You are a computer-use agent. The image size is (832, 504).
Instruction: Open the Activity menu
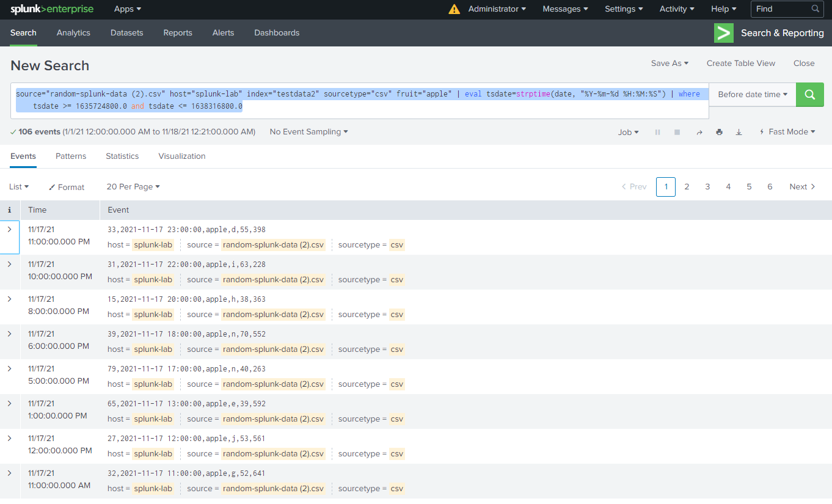tap(677, 9)
